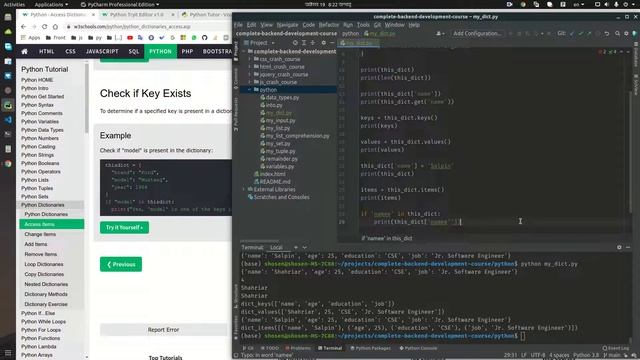Viewport: 640px width, 360px height.
Task: Expand External Libraries node
Action: click(244, 189)
